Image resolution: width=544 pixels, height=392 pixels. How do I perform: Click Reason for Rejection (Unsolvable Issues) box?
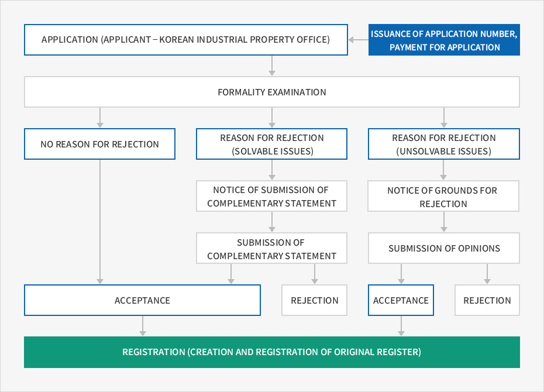point(444,144)
